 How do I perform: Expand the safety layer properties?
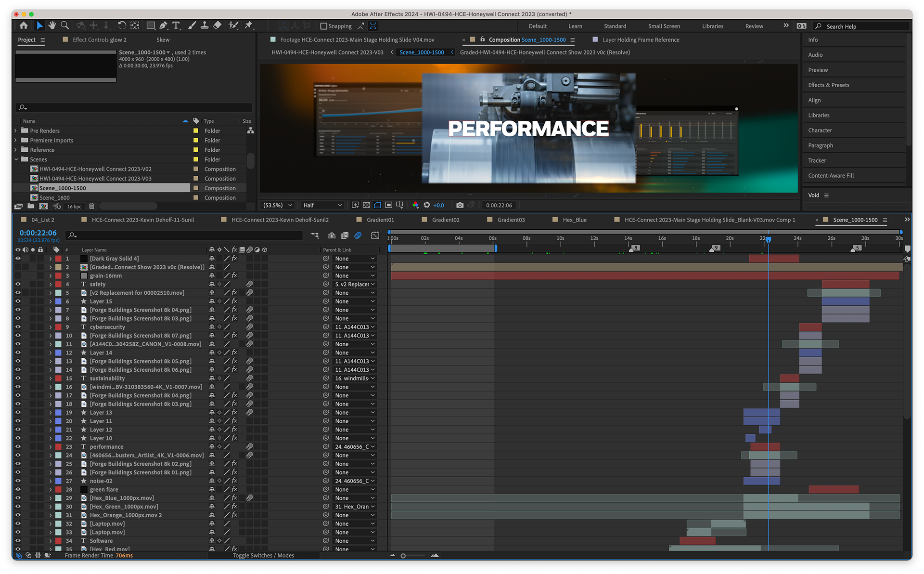[50, 284]
